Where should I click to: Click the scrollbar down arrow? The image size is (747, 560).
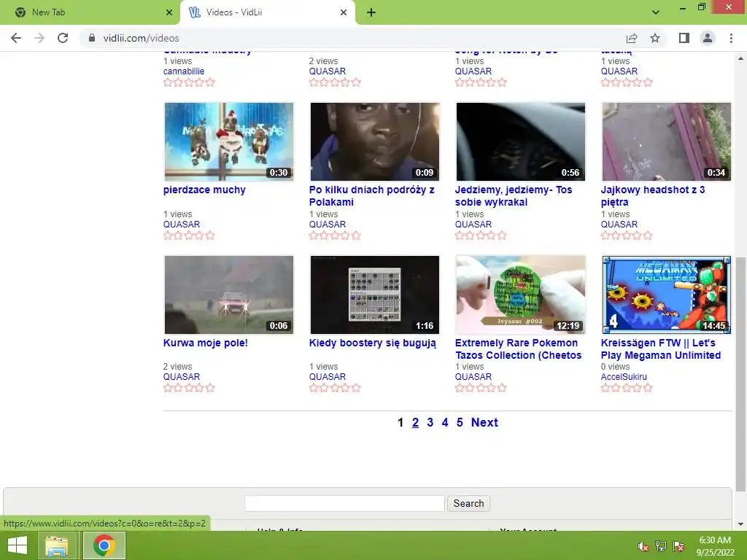point(740,524)
